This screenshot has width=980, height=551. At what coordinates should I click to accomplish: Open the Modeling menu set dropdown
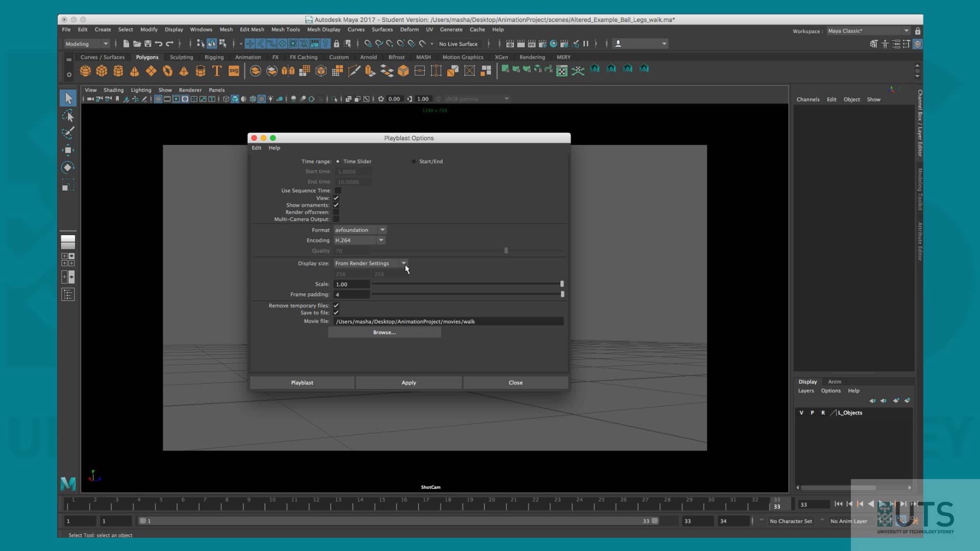point(86,44)
